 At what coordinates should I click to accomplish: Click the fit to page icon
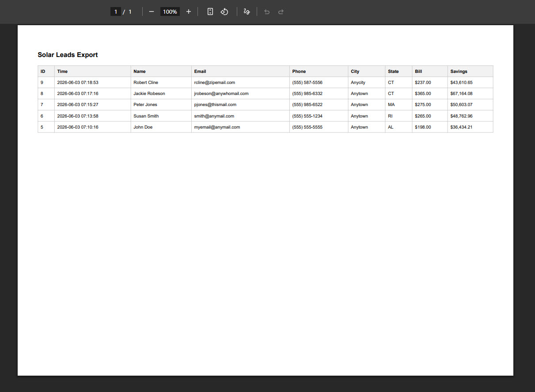pos(210,11)
